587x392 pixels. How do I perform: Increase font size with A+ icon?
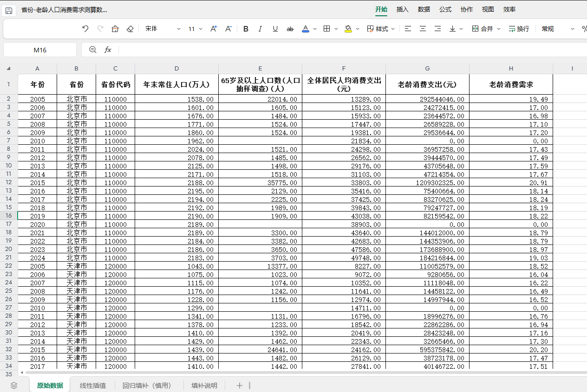(214, 29)
